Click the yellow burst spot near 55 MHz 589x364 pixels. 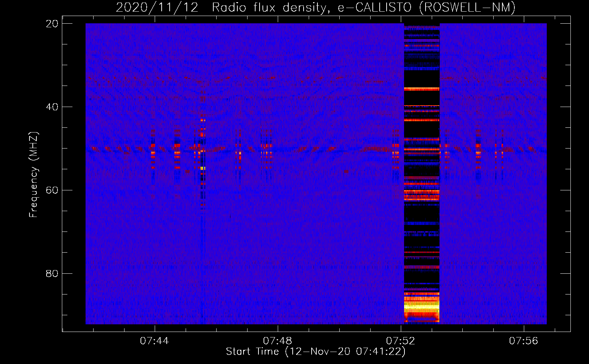[x=203, y=168]
